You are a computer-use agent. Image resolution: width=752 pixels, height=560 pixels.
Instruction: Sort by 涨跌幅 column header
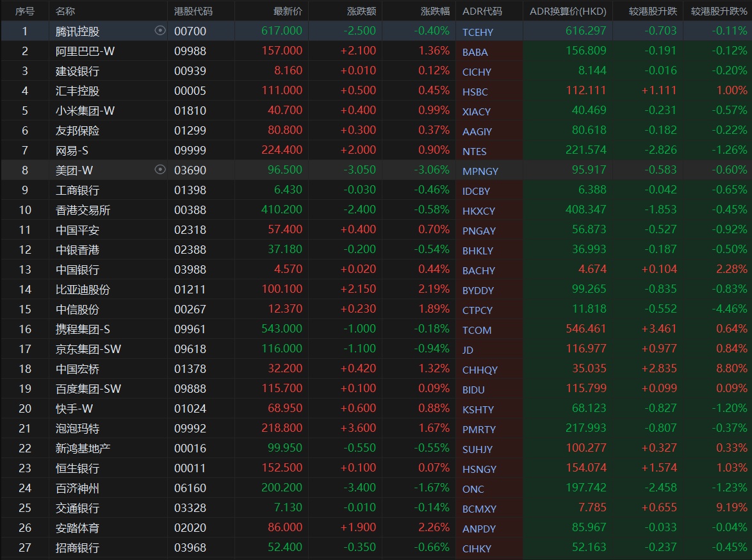(435, 12)
